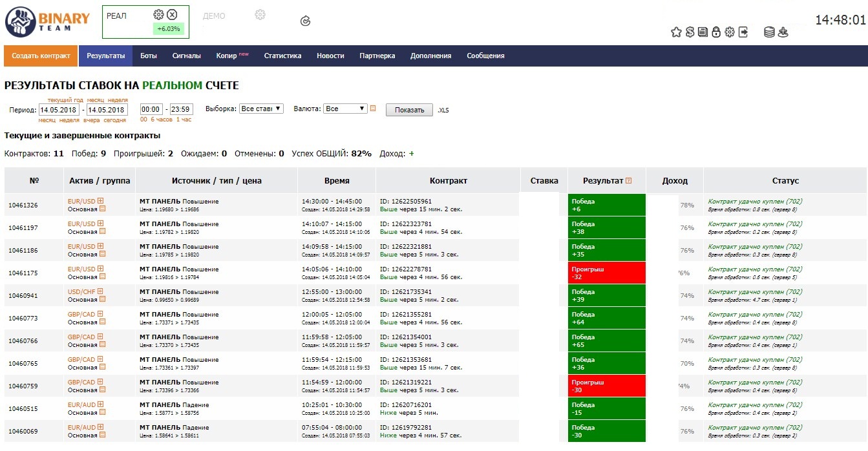The width and height of the screenshot is (868, 451).
Task: Open the Боты menu tab
Action: tap(149, 56)
